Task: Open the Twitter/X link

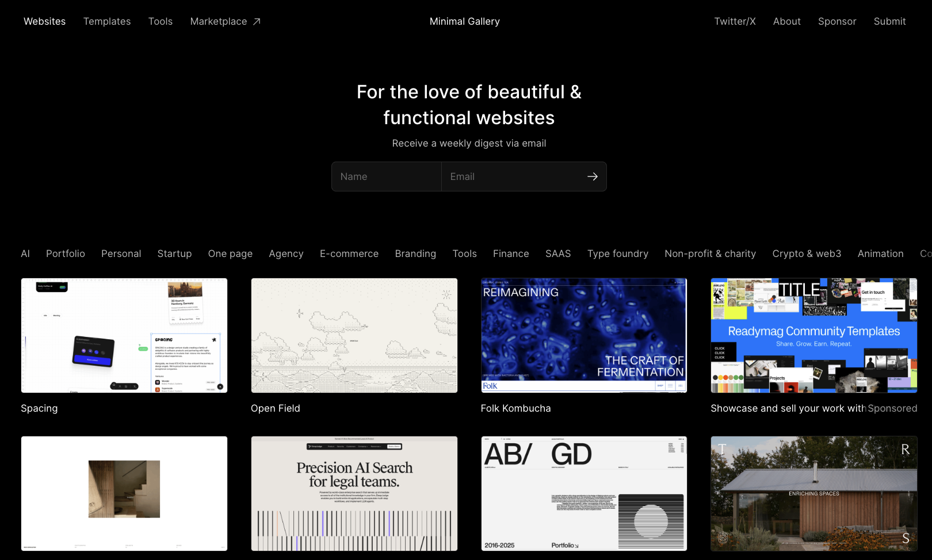Action: [x=735, y=21]
